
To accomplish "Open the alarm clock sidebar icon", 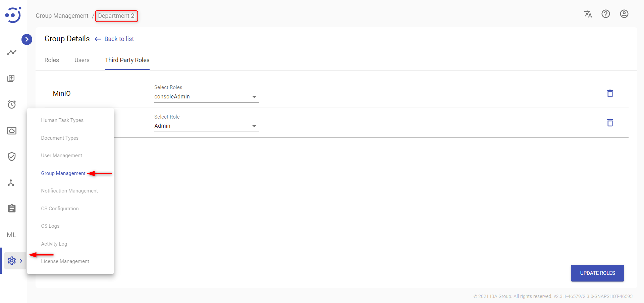I will pyautogui.click(x=12, y=104).
